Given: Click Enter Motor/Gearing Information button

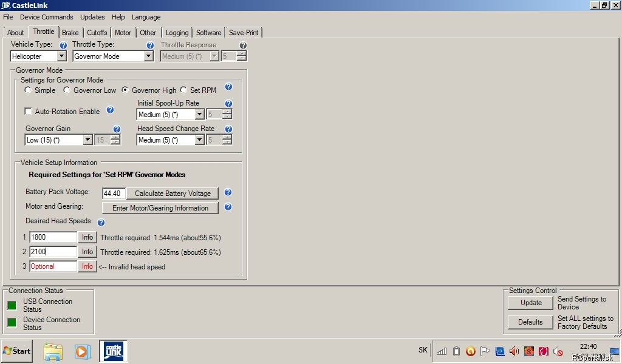Looking at the screenshot, I should point(160,208).
